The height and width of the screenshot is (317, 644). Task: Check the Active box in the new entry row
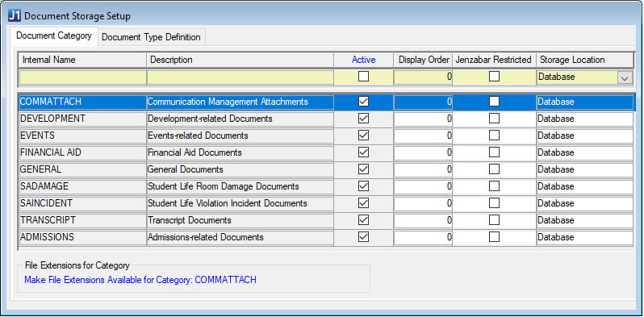coord(363,77)
